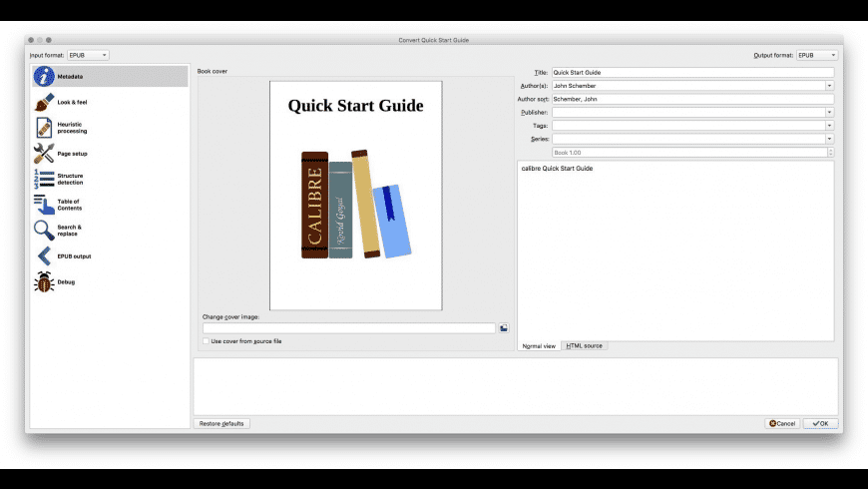Expand the Tags dropdown arrow
The height and width of the screenshot is (489, 868).
(829, 126)
